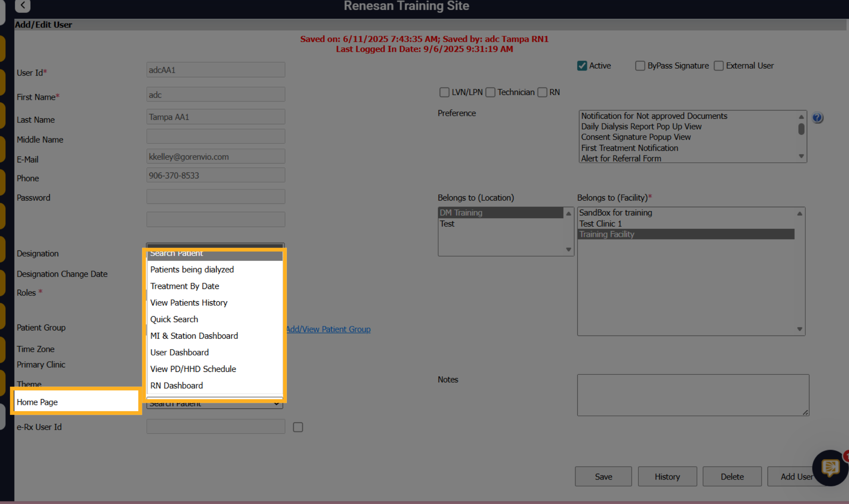849x504 pixels.
Task: Select Test Clinic 1 facility
Action: pos(686,224)
